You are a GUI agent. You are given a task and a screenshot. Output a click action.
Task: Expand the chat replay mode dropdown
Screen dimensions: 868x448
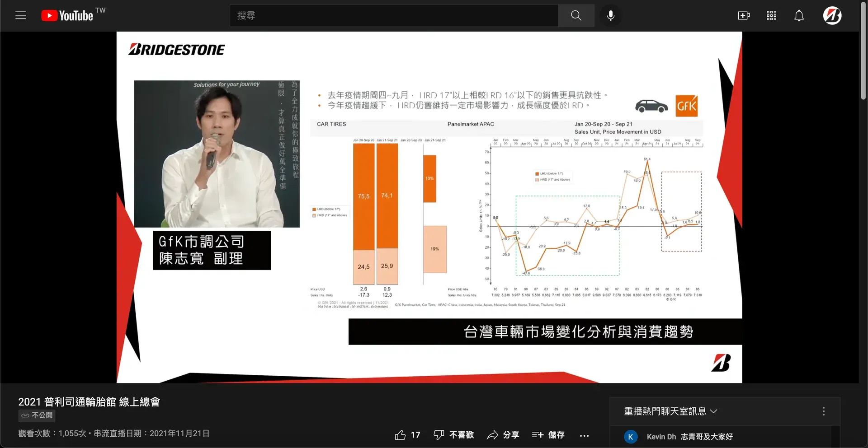pos(670,411)
